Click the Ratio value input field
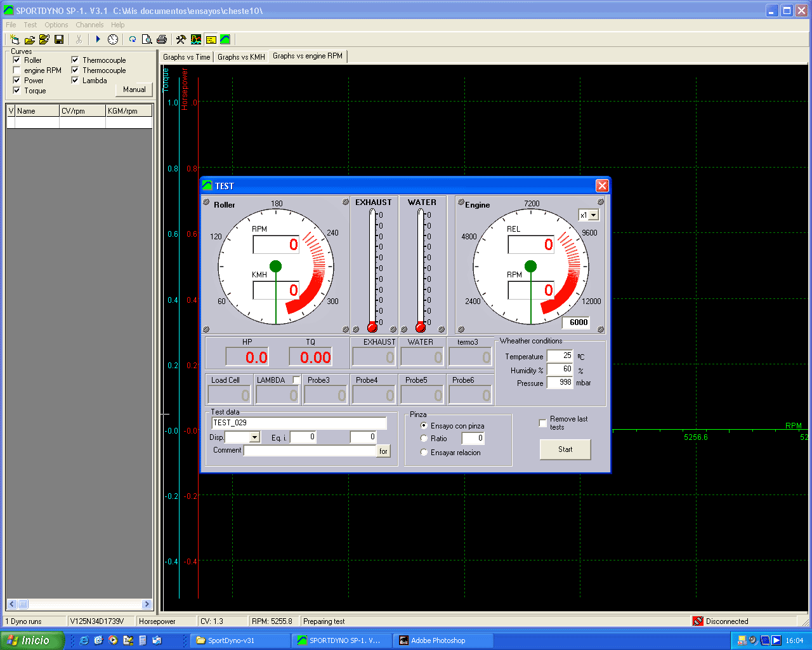Screen dimensions: 812x650 (x=473, y=439)
